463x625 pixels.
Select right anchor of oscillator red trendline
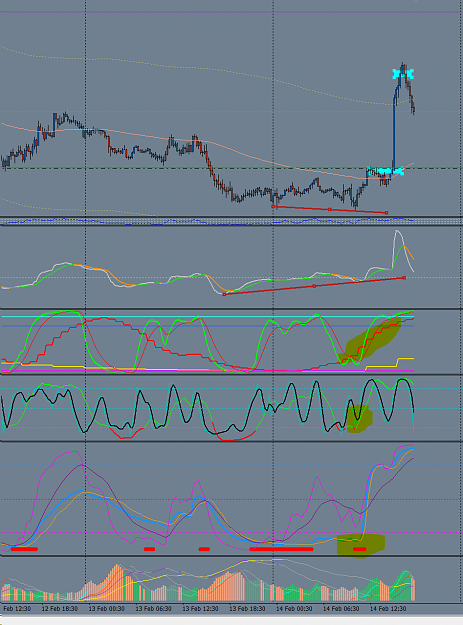coord(404,278)
